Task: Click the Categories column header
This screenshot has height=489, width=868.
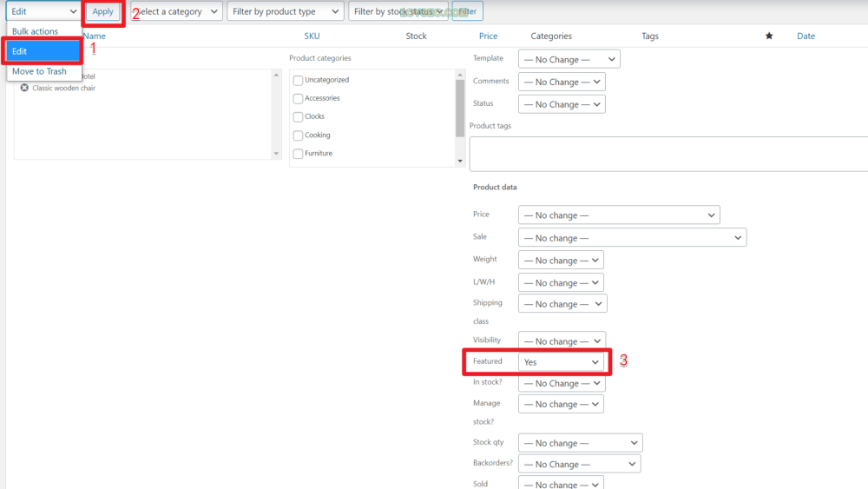Action: coord(551,36)
